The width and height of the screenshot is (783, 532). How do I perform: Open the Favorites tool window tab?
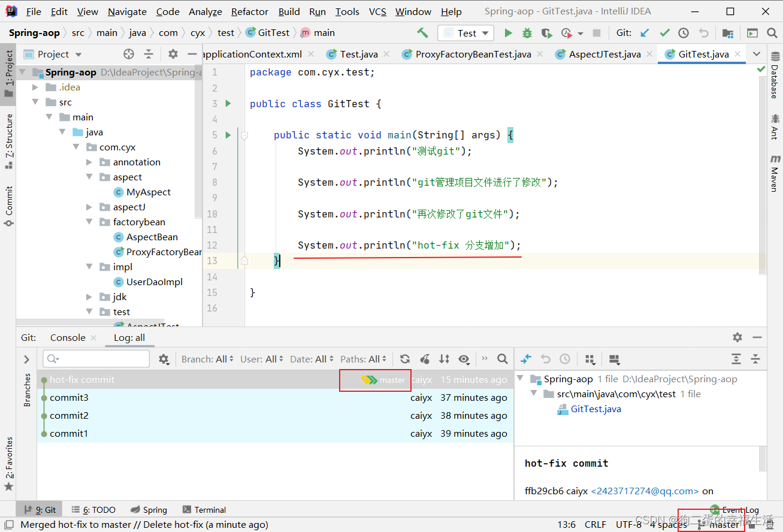click(8, 464)
